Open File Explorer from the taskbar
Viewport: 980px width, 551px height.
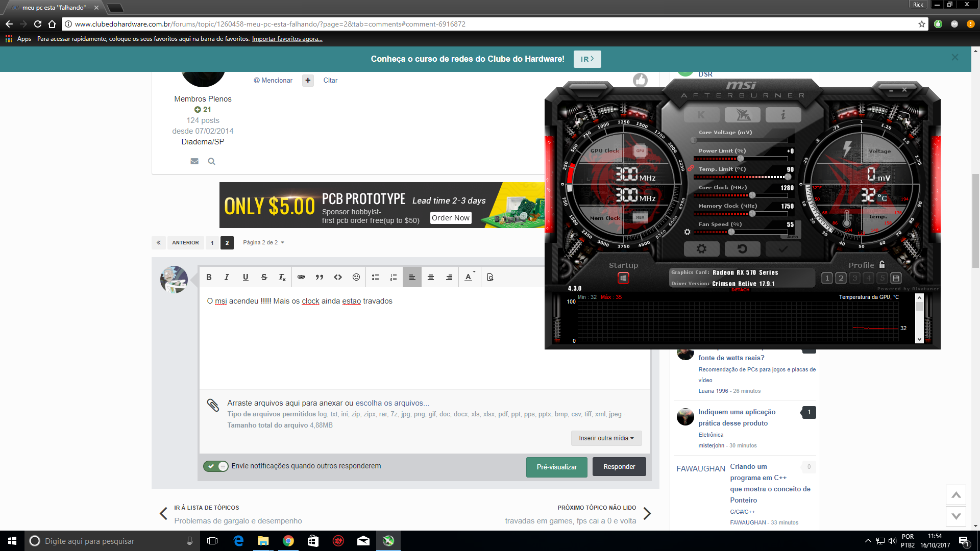coord(263,541)
